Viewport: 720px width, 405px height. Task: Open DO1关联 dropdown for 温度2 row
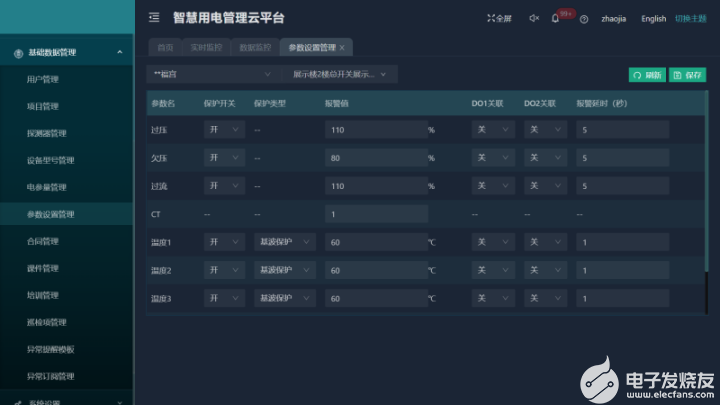493,270
